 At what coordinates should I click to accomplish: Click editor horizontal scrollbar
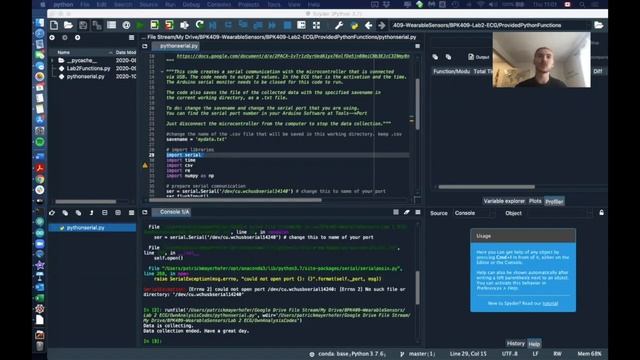tap(235, 200)
